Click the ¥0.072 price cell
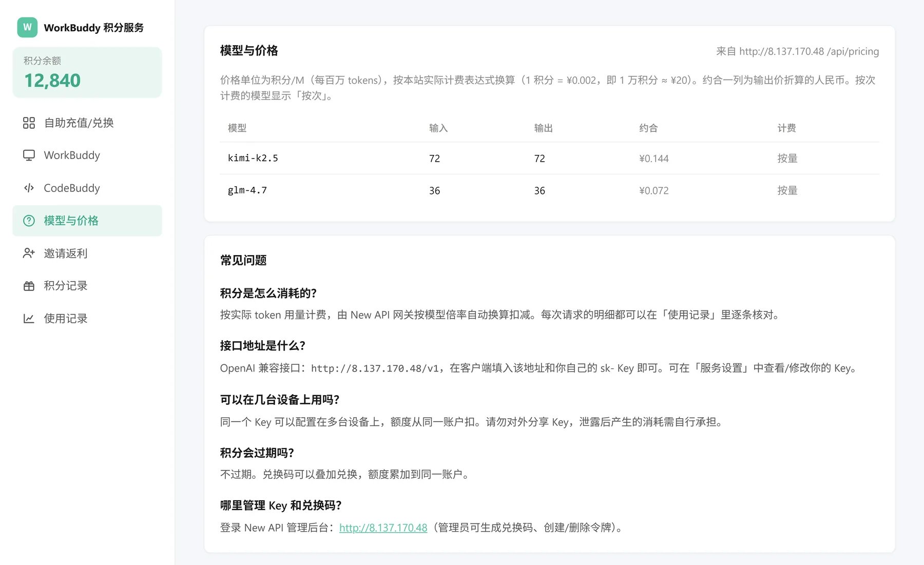The width and height of the screenshot is (924, 565). (654, 191)
